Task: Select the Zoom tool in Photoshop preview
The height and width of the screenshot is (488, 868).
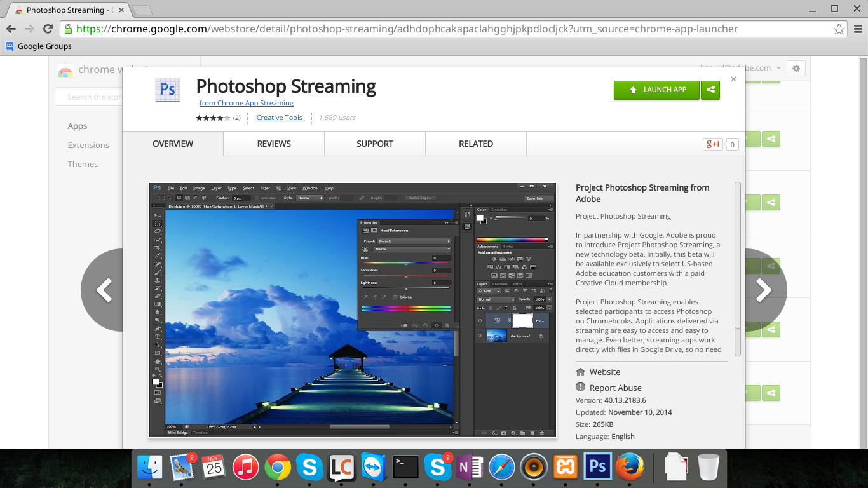Action: coord(158,369)
